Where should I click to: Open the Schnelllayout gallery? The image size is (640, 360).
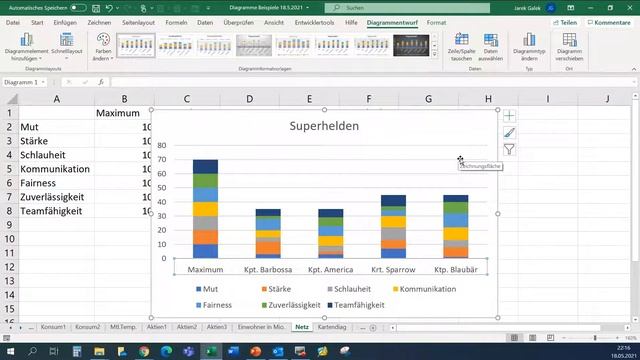coord(67,47)
